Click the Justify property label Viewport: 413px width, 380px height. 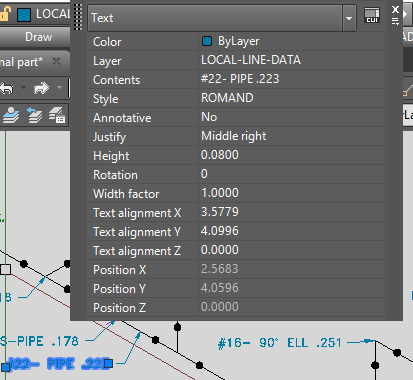[x=109, y=137]
